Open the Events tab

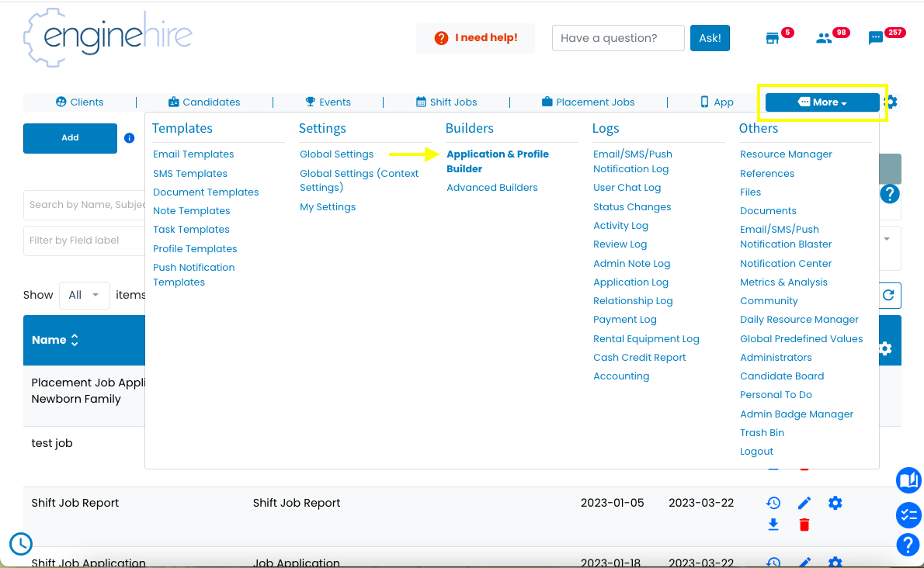pyautogui.click(x=328, y=102)
